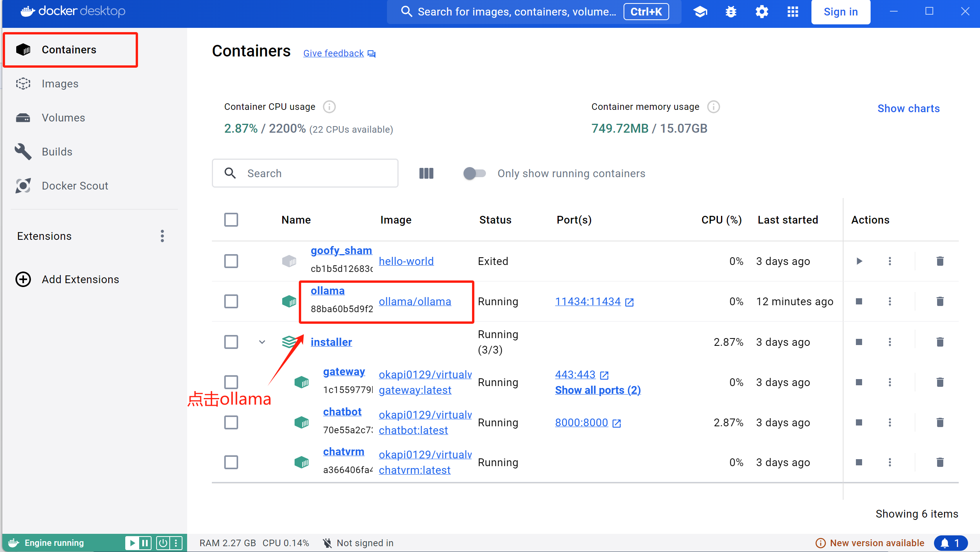Open more actions menu for chatvrm
The width and height of the screenshot is (980, 552).
[x=890, y=462]
